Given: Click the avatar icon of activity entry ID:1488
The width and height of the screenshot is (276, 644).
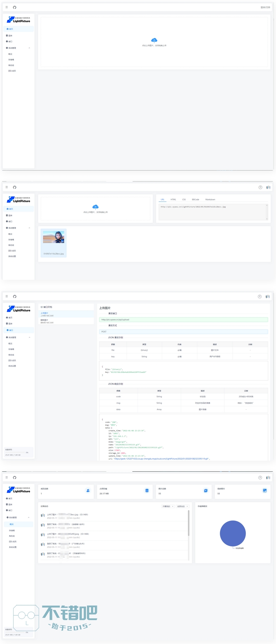Looking at the screenshot, I should coord(43,535).
